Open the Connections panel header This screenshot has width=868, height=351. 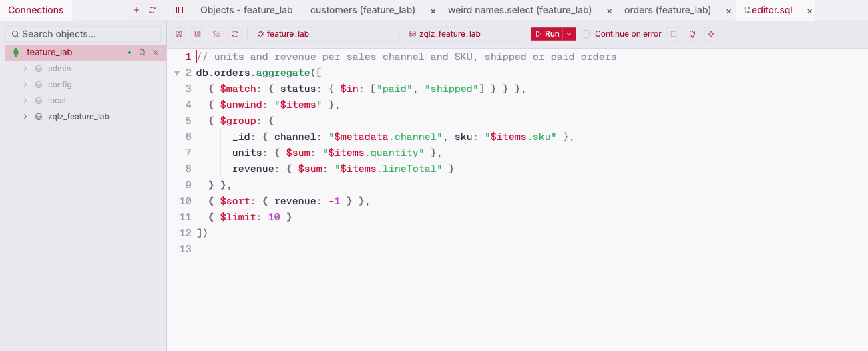coord(36,10)
